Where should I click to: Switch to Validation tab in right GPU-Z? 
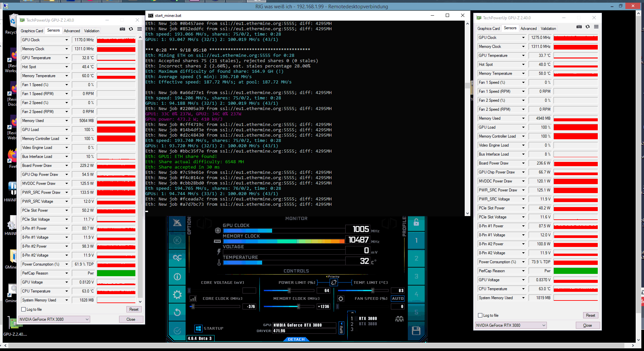pos(548,28)
